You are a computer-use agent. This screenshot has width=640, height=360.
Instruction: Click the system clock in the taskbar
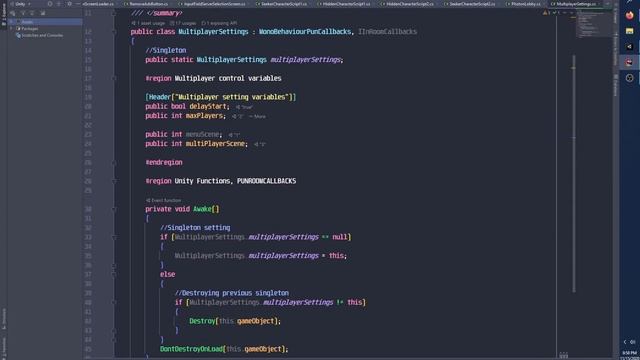pos(629,355)
